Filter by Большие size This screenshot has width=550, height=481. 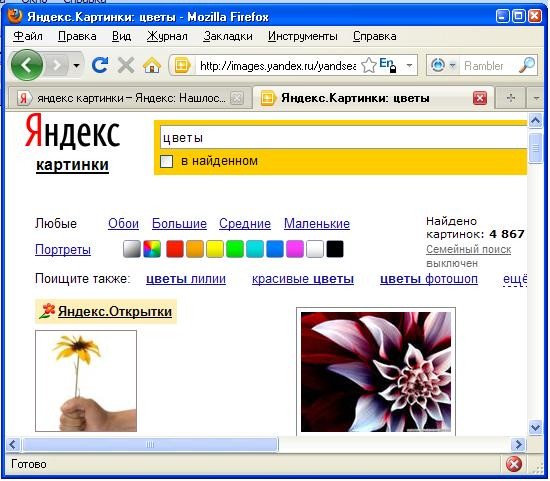(x=179, y=223)
